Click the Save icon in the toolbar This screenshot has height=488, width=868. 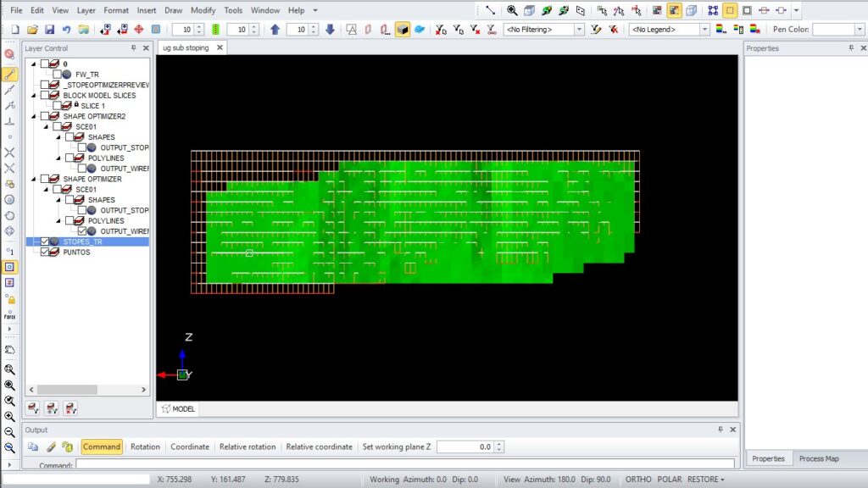click(50, 30)
